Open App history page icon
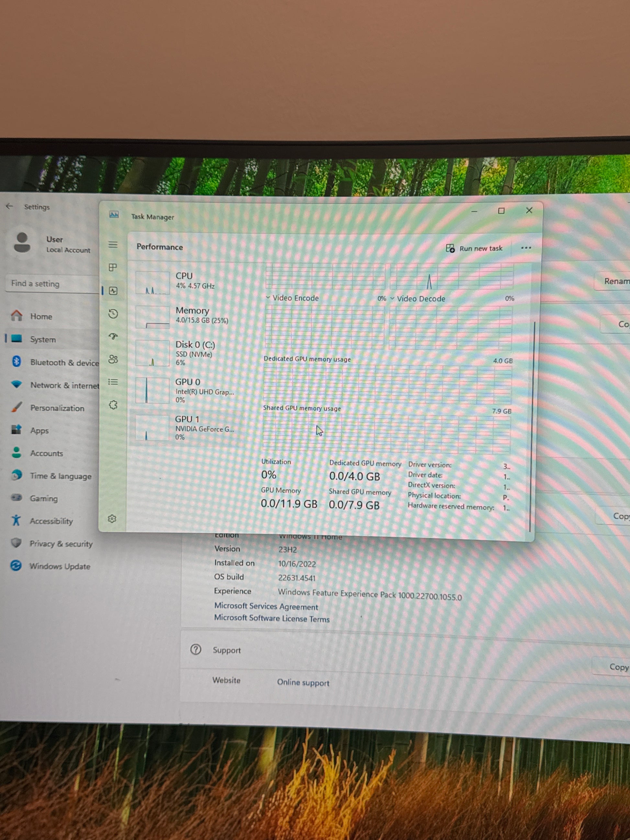The image size is (630, 840). point(113,314)
